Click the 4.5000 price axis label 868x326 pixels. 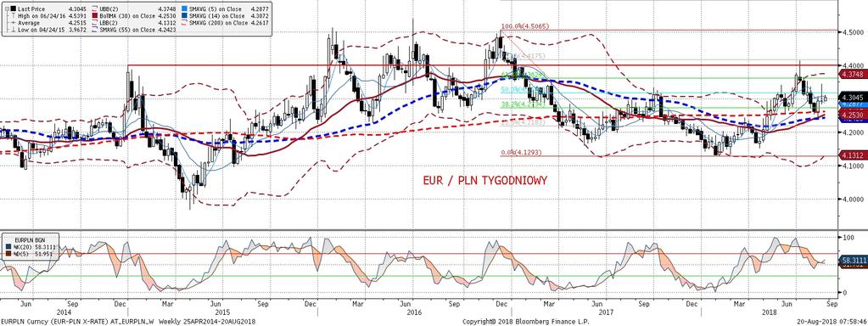tap(853, 32)
